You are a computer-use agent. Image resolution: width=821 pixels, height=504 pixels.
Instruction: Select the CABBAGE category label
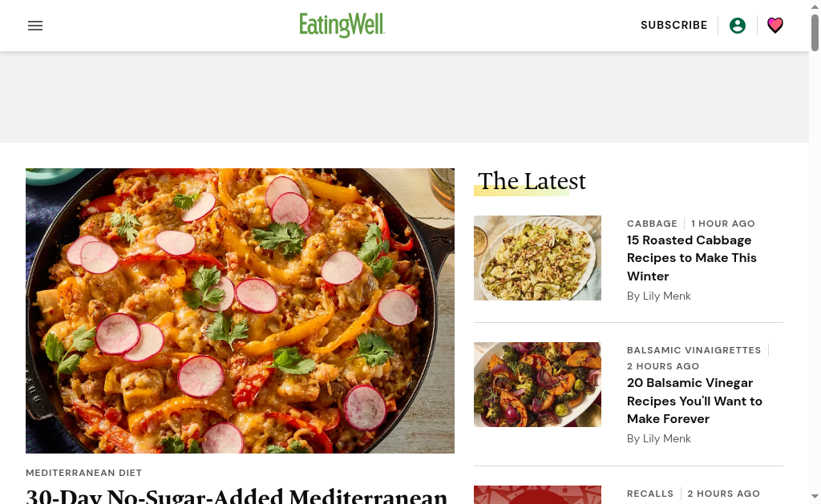[652, 224]
